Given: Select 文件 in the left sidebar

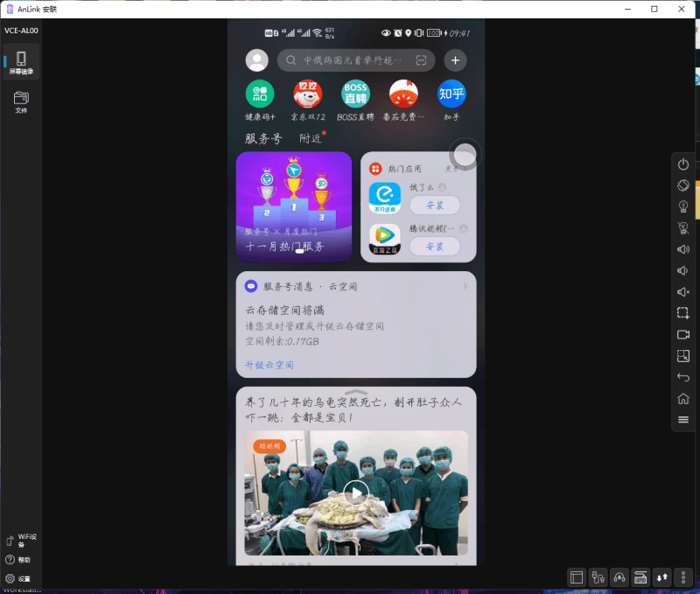Looking at the screenshot, I should pos(19,99).
